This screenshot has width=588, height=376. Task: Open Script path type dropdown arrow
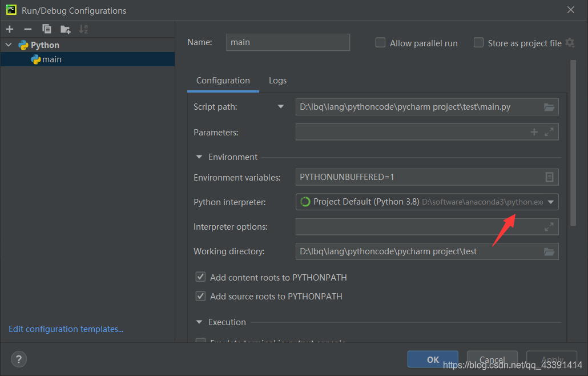pos(280,106)
